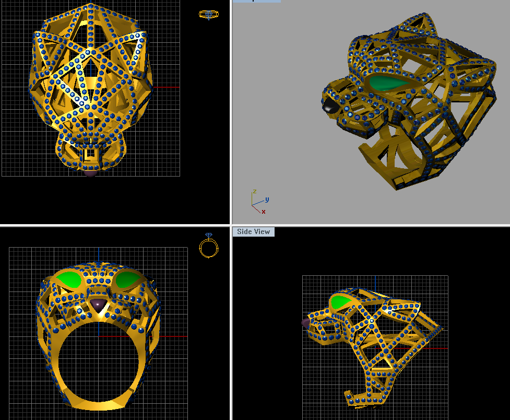The height and width of the screenshot is (420, 510).
Task: Select the left green eye in front view
Action: pos(69,279)
